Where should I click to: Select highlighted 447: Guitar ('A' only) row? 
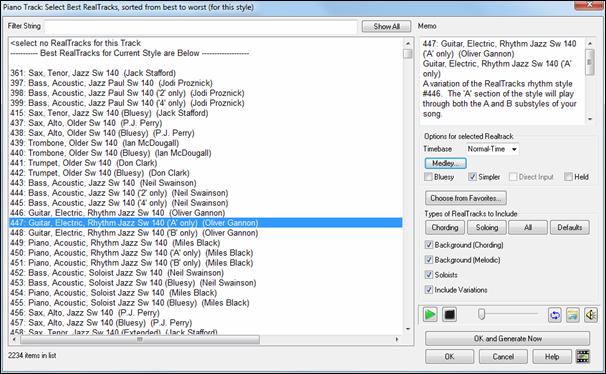tap(206, 223)
